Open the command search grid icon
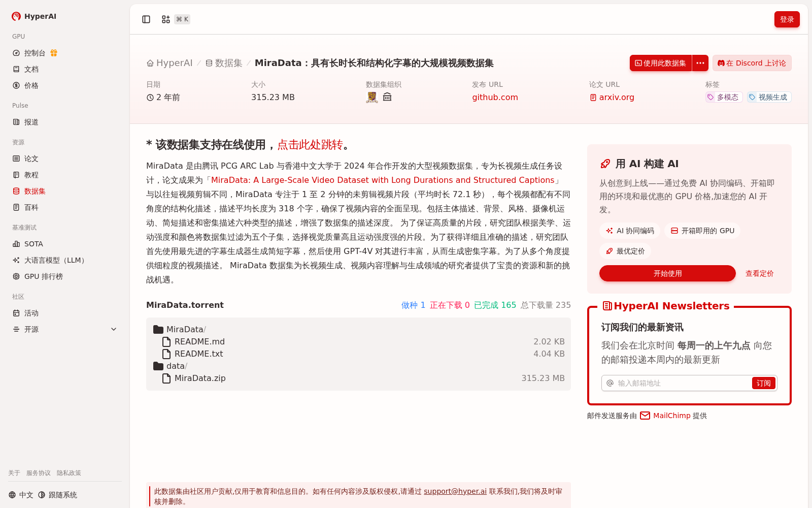812x508 pixels. 166,19
